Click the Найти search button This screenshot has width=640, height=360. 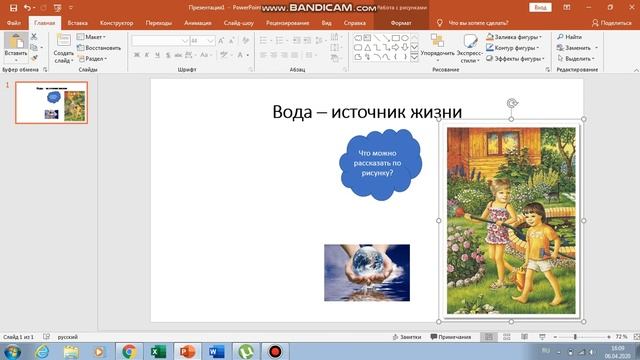click(x=569, y=37)
